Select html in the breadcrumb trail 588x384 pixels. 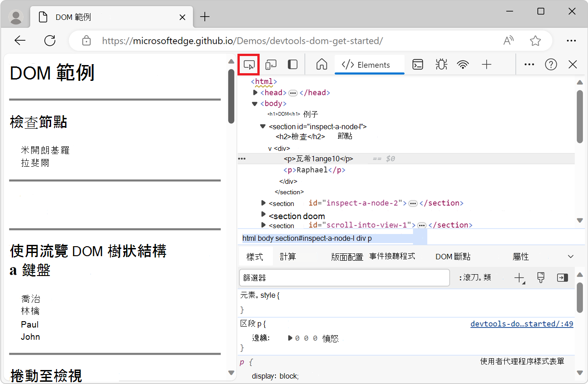[249, 238]
